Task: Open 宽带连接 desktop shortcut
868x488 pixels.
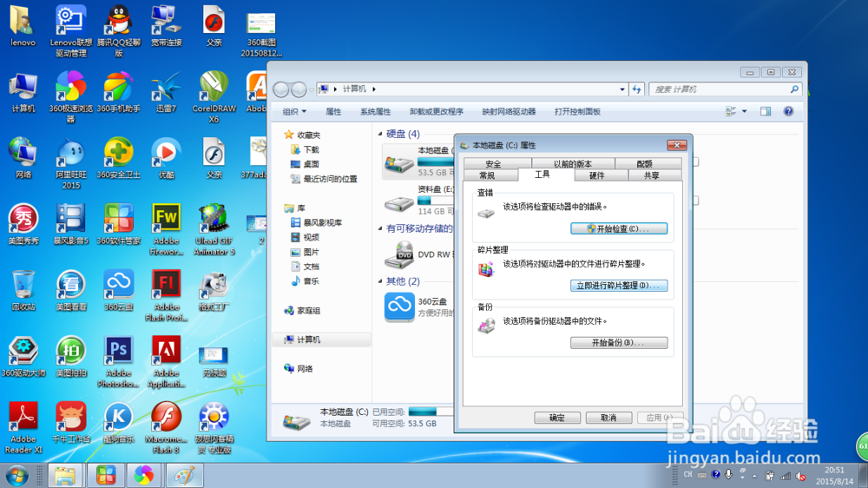Action: 166,26
